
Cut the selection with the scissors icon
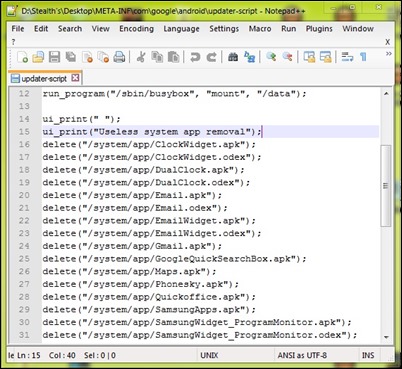(141, 57)
